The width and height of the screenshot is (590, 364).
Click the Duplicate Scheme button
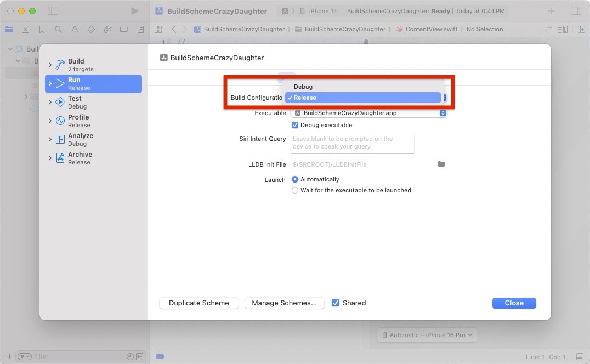point(198,303)
